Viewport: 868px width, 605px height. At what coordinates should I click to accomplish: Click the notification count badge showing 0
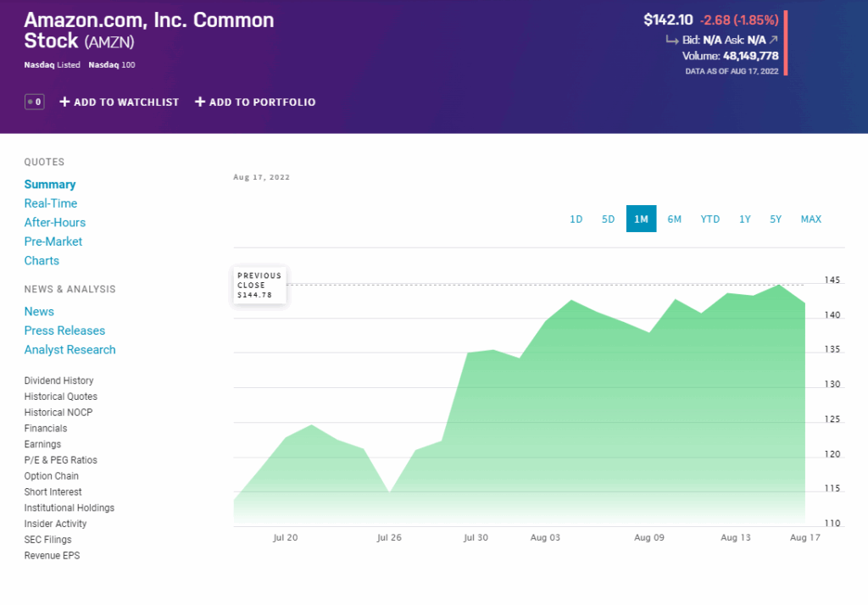coord(34,102)
